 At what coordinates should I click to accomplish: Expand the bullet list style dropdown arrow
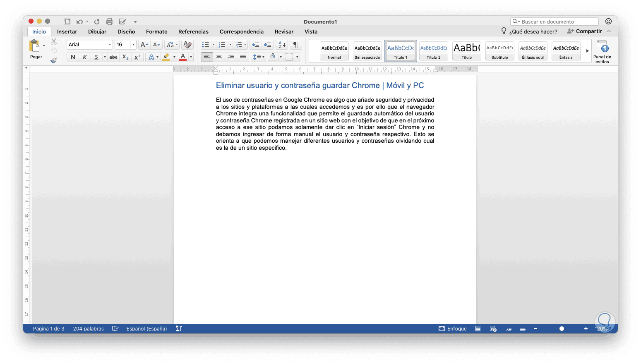(x=214, y=45)
